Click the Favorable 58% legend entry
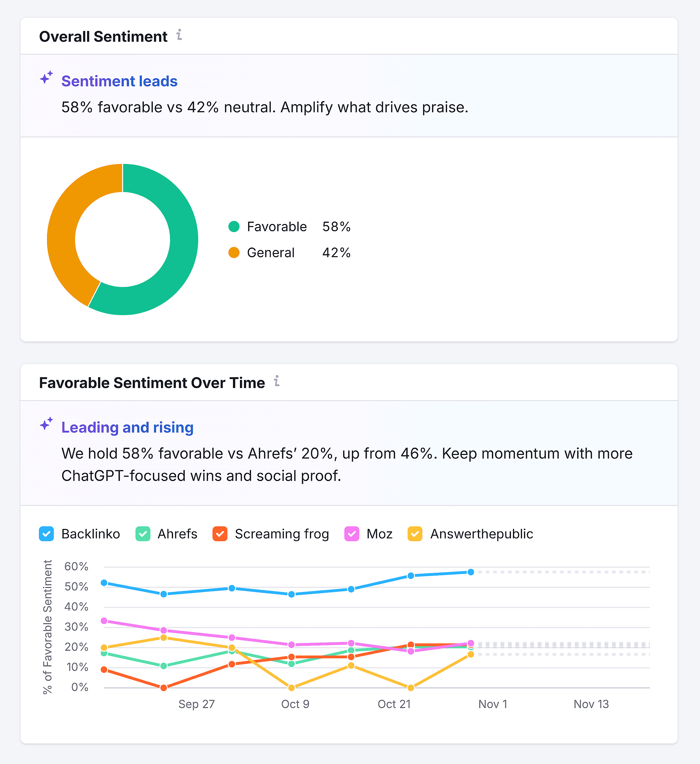700x764 pixels. coord(290,226)
